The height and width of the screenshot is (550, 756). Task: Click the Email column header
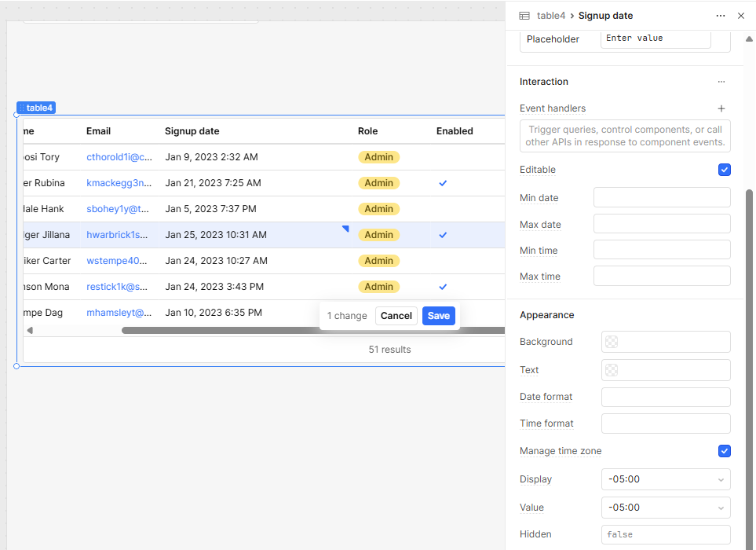(x=98, y=131)
